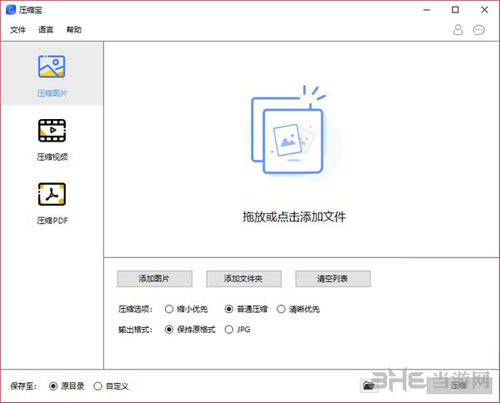
Task: Select the 清晰优先 compression option
Action: click(298, 309)
